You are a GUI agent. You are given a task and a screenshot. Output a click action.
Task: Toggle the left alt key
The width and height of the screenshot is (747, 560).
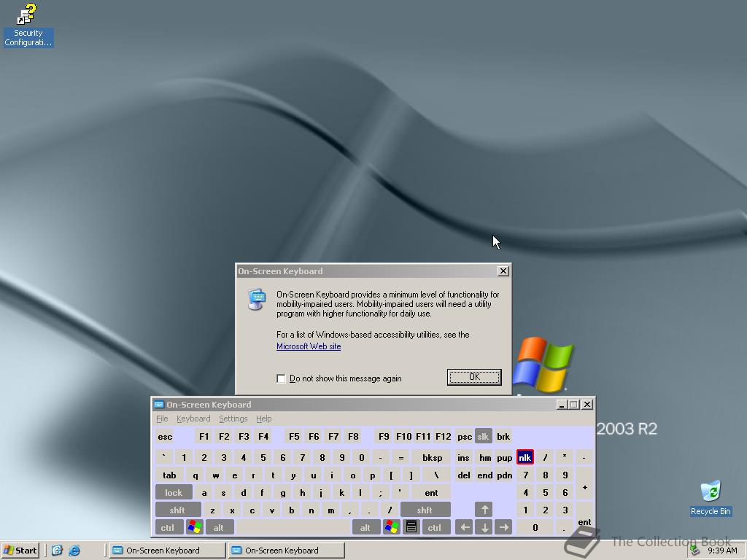[219, 527]
